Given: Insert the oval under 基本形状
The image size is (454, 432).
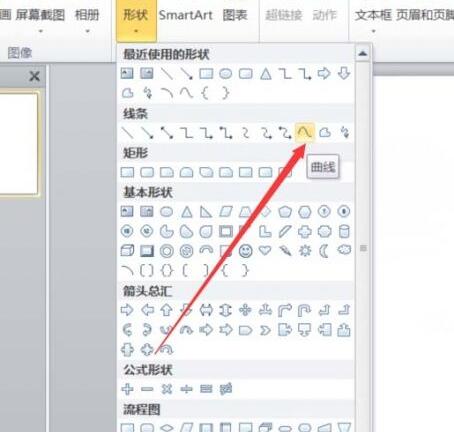Looking at the screenshot, I should [x=167, y=212].
